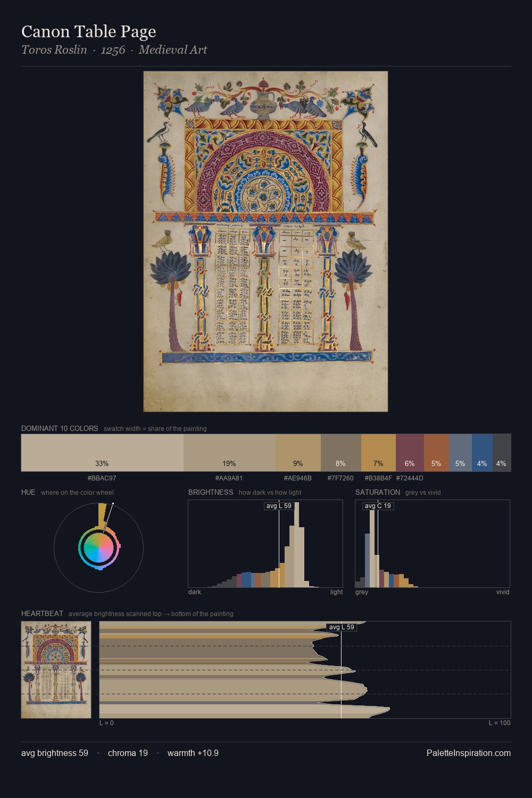Select the 19% taupe swatch #AA9A81
This screenshot has height=798, width=532.
(229, 453)
